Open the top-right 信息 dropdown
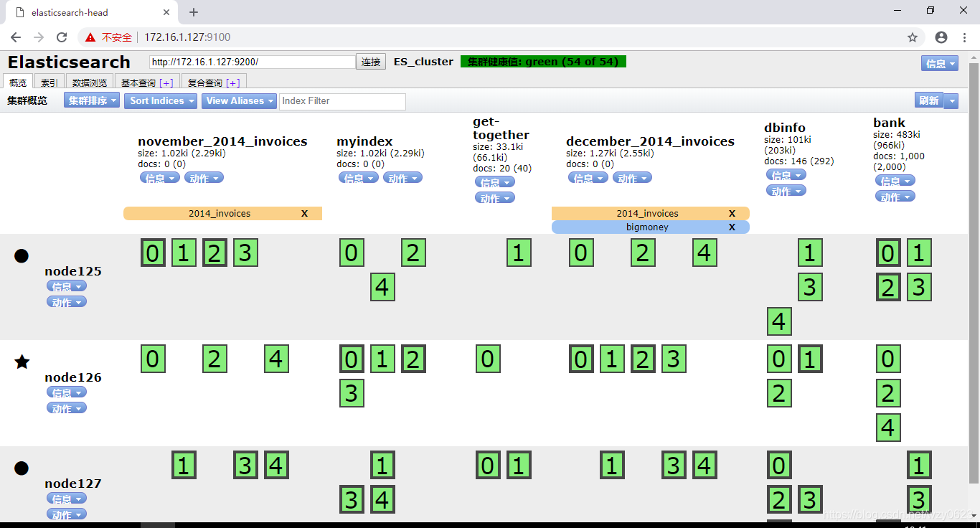Screen dimensions: 980x528 940,63
